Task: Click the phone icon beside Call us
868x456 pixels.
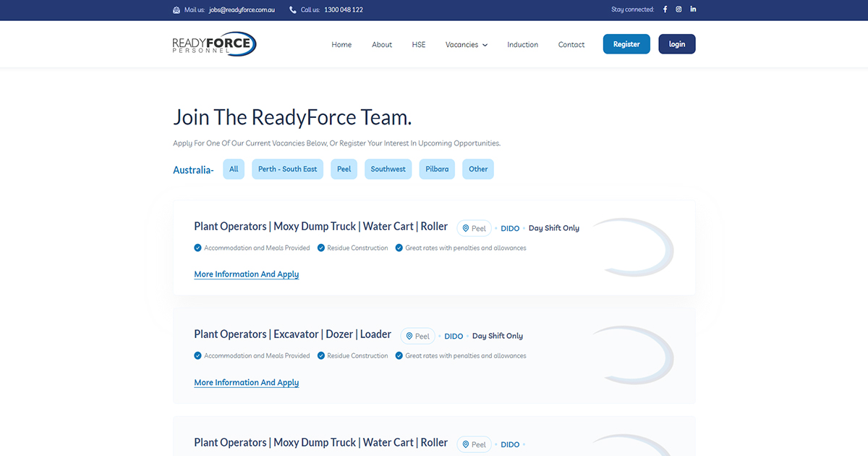Action: click(x=292, y=9)
